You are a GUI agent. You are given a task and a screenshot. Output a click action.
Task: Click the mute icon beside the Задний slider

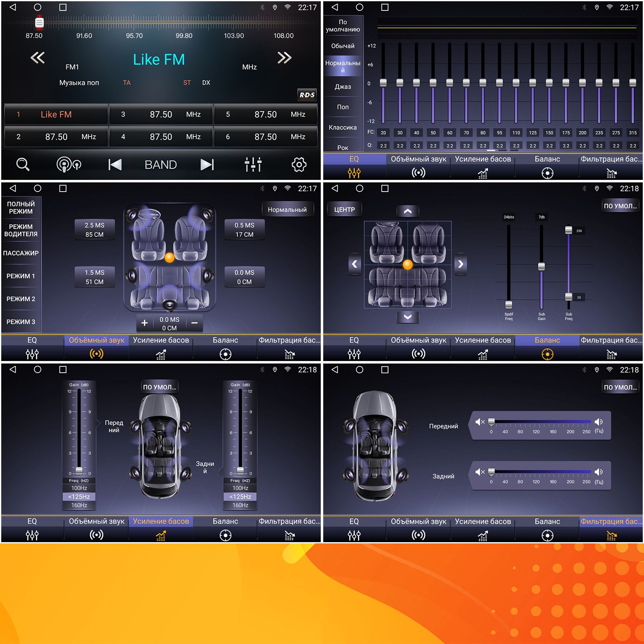click(x=480, y=472)
